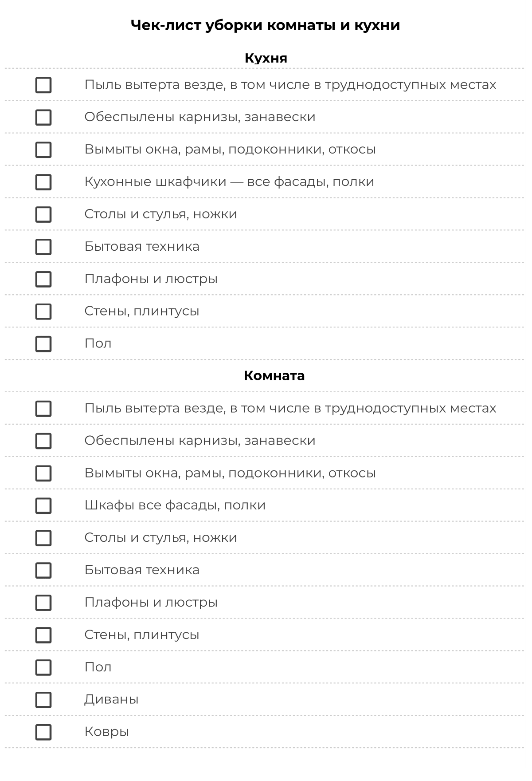Tick kitchen 'Плафоны и люстры' checkbox
Image resolution: width=532 pixels, height=781 pixels.
(x=43, y=279)
